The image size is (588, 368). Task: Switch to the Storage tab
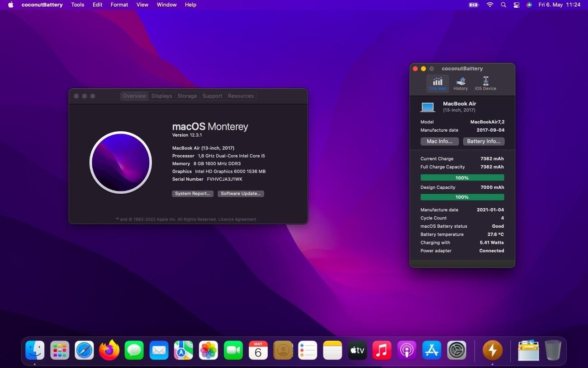(x=187, y=96)
